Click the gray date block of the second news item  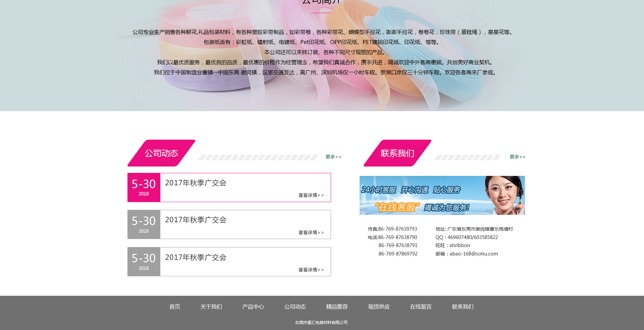click(x=144, y=224)
